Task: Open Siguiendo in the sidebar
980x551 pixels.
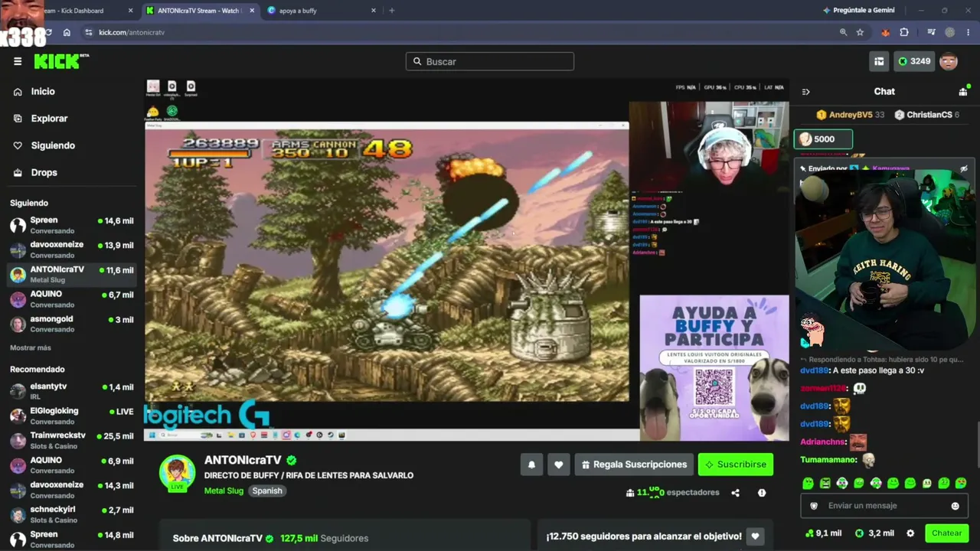Action: (x=53, y=145)
